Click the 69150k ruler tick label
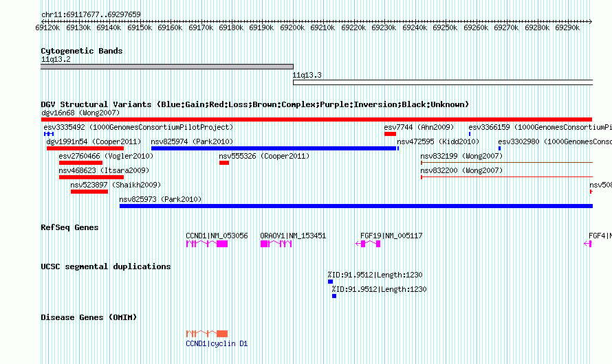Viewport: 612px width, 364px height. pos(140,27)
